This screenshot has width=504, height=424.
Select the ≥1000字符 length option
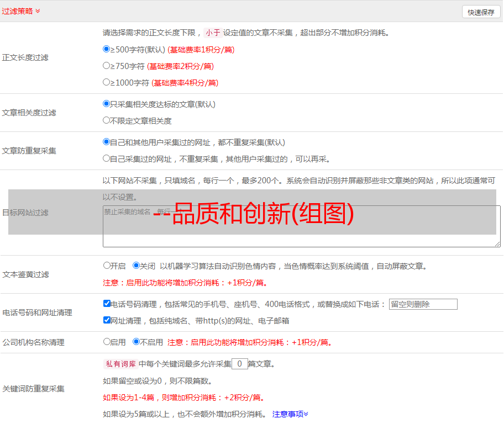[x=106, y=82]
